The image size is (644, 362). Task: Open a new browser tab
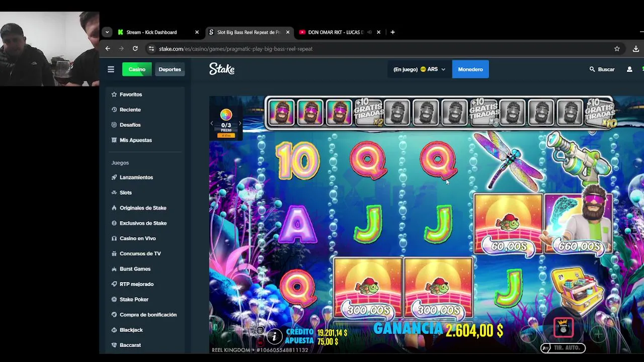(392, 32)
